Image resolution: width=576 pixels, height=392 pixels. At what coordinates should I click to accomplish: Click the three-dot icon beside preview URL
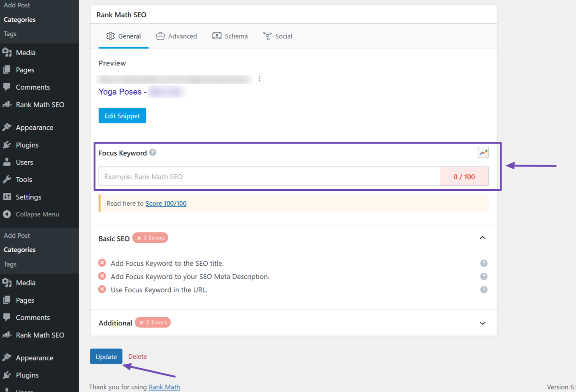[x=259, y=79]
